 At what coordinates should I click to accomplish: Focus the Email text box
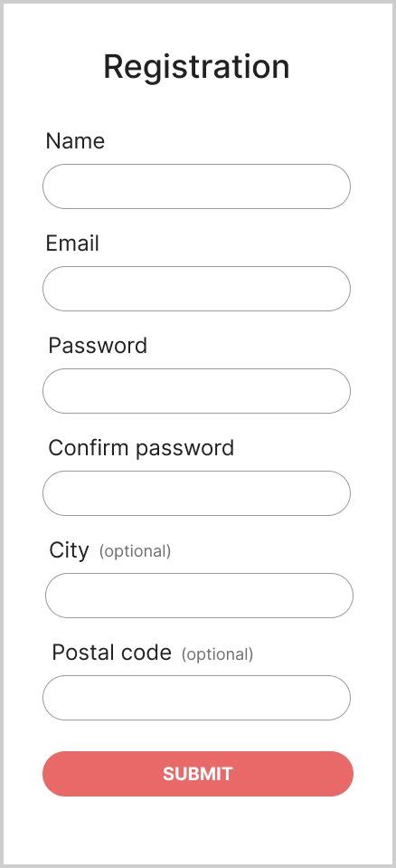(x=196, y=289)
